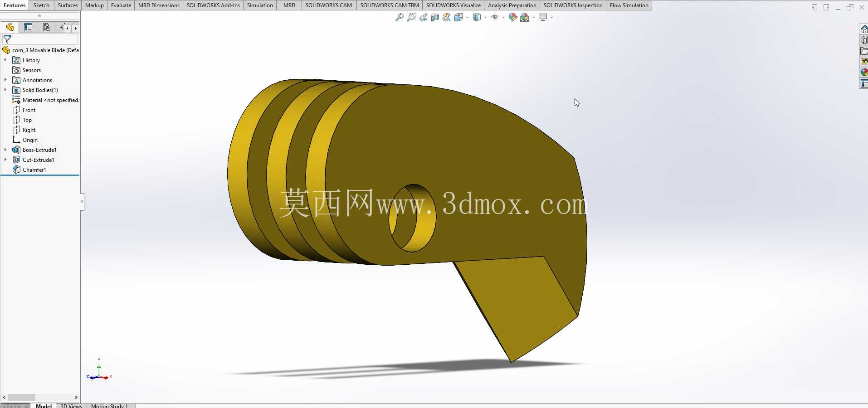Image resolution: width=868 pixels, height=408 pixels.
Task: Switch to the ConfigurationManager tab
Action: coord(46,28)
